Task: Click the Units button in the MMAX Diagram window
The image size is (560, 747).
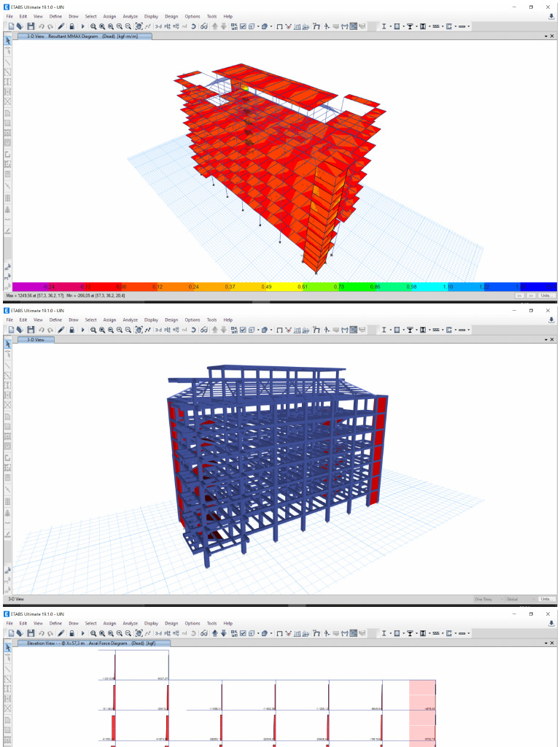Action: click(x=547, y=296)
